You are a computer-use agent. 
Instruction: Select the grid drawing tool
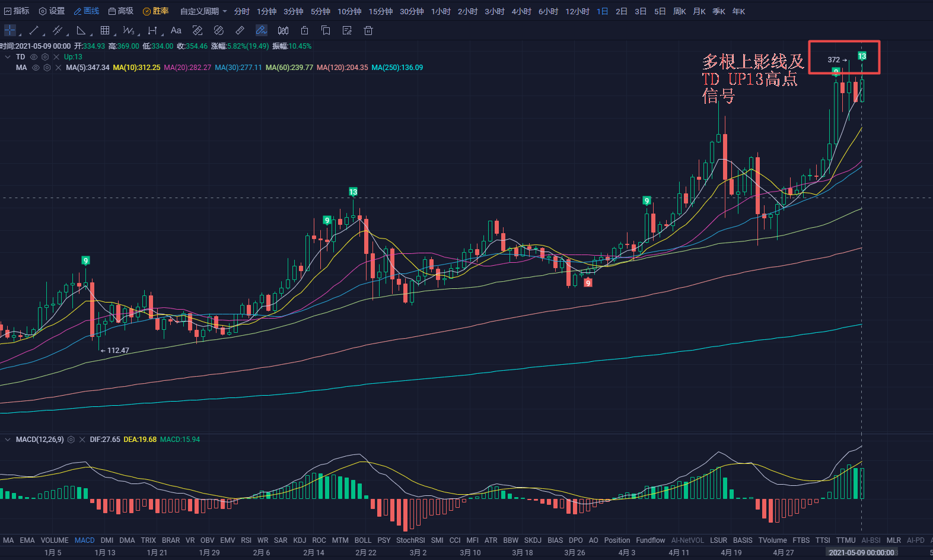point(105,30)
